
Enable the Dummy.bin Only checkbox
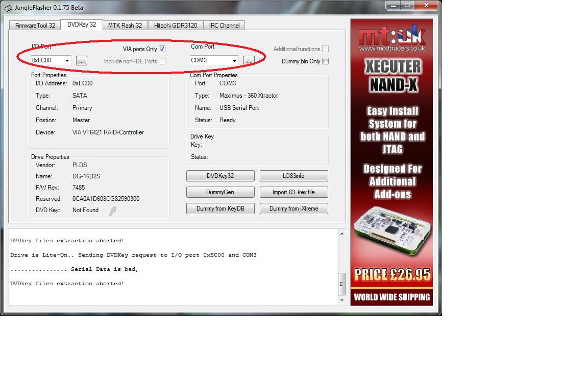pyautogui.click(x=326, y=61)
